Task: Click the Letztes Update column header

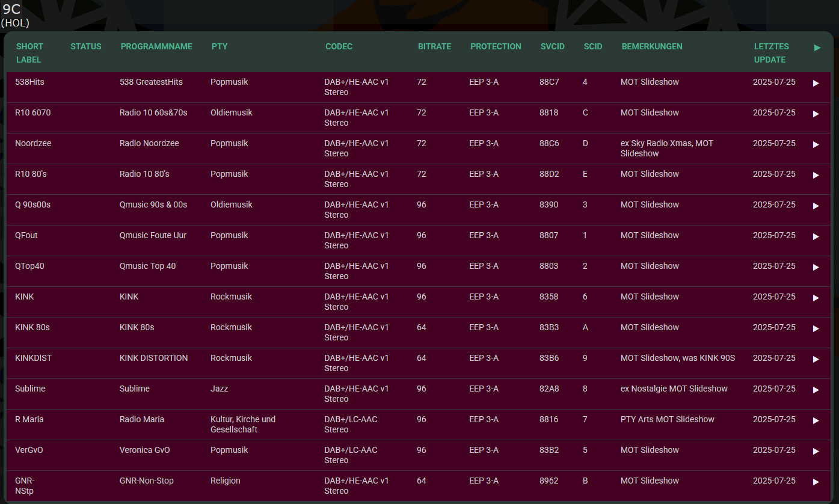Action: 772,53
